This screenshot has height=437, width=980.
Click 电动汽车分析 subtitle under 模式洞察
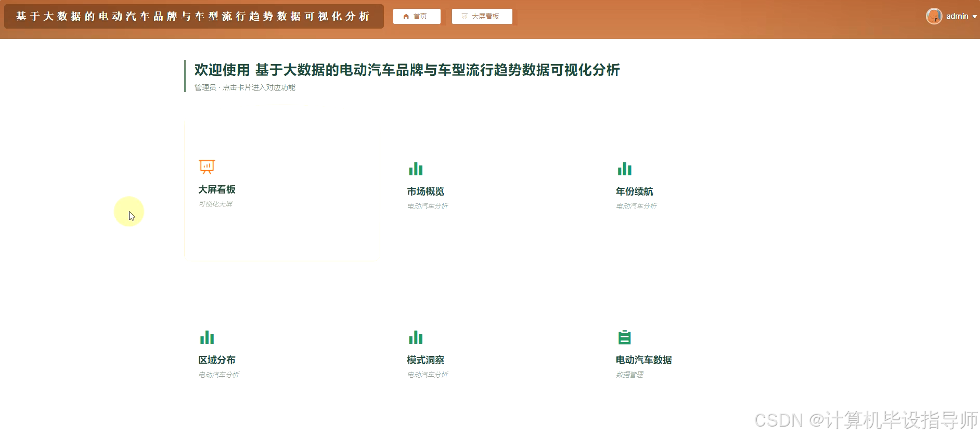tap(428, 375)
